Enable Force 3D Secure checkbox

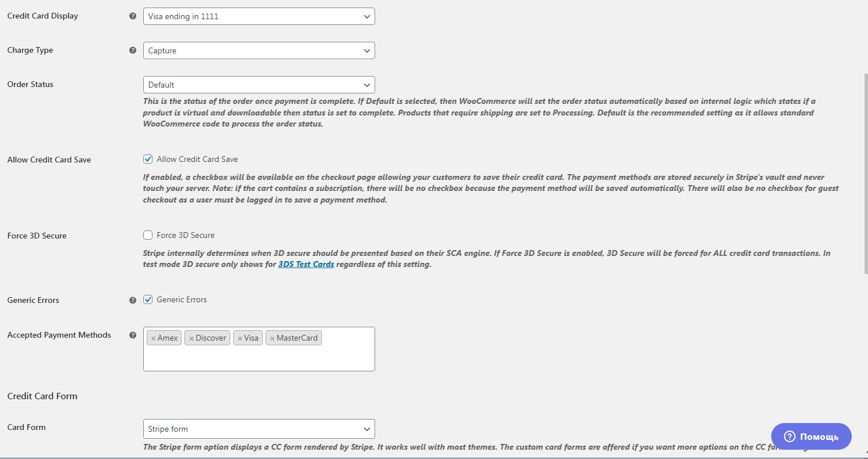coord(148,235)
